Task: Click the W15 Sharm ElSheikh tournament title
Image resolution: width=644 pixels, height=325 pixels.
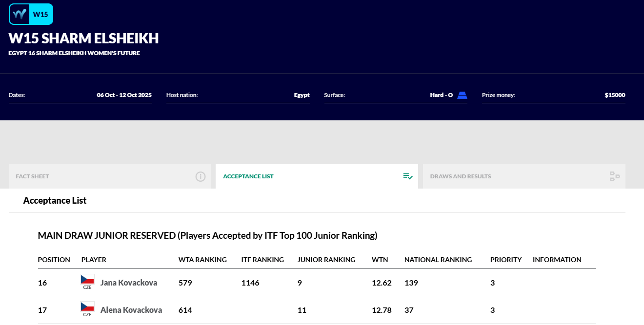Action: click(x=83, y=38)
